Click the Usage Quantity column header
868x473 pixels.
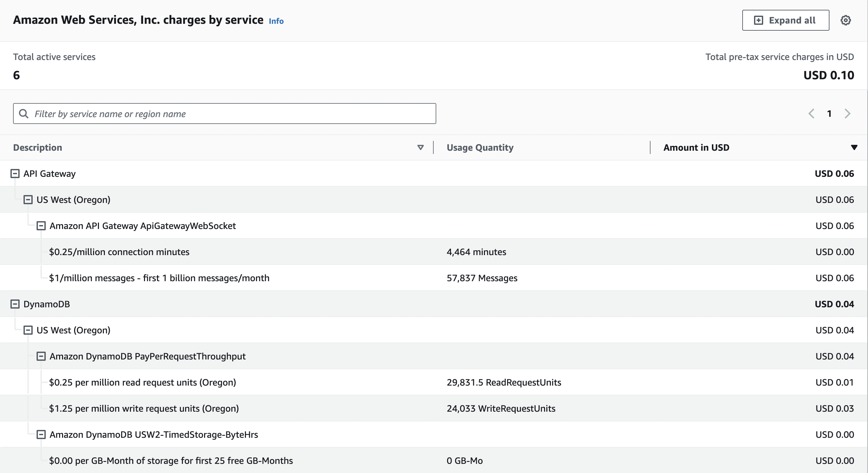click(x=480, y=147)
